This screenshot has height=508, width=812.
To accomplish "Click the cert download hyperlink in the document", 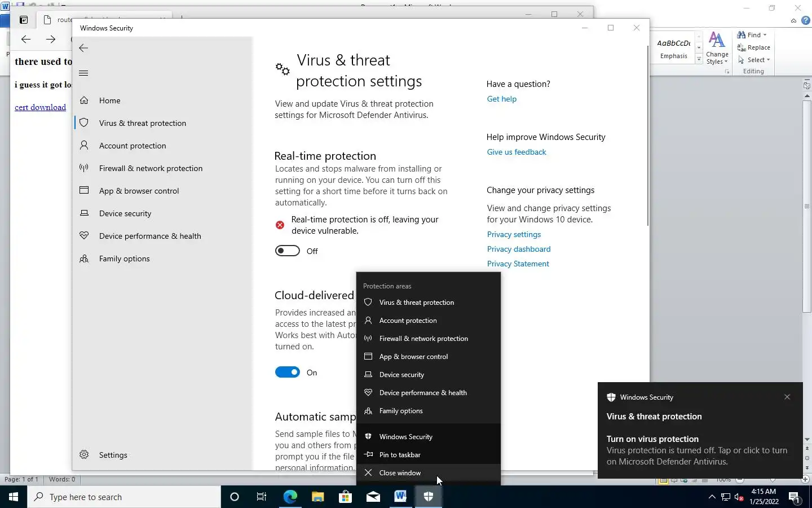I will 40,107.
